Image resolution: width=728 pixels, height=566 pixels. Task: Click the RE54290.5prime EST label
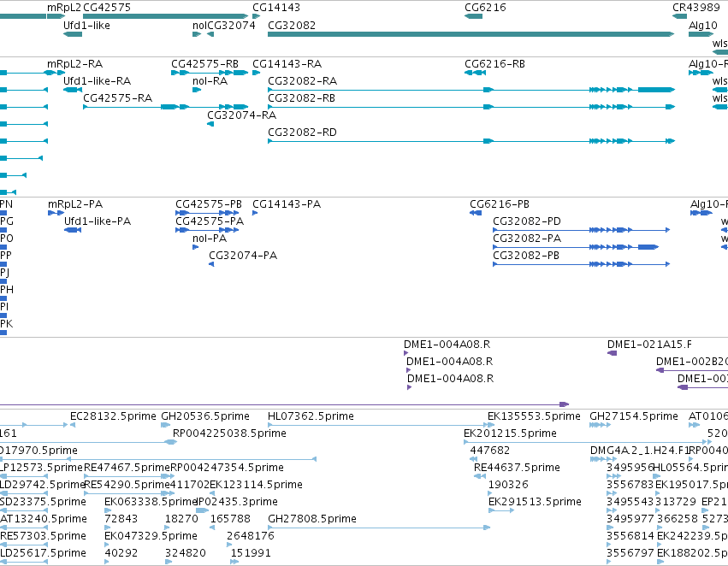(x=127, y=485)
